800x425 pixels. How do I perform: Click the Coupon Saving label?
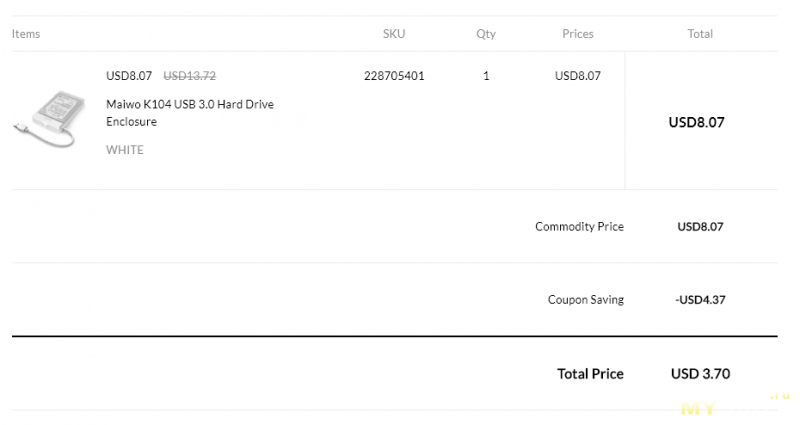click(x=586, y=299)
